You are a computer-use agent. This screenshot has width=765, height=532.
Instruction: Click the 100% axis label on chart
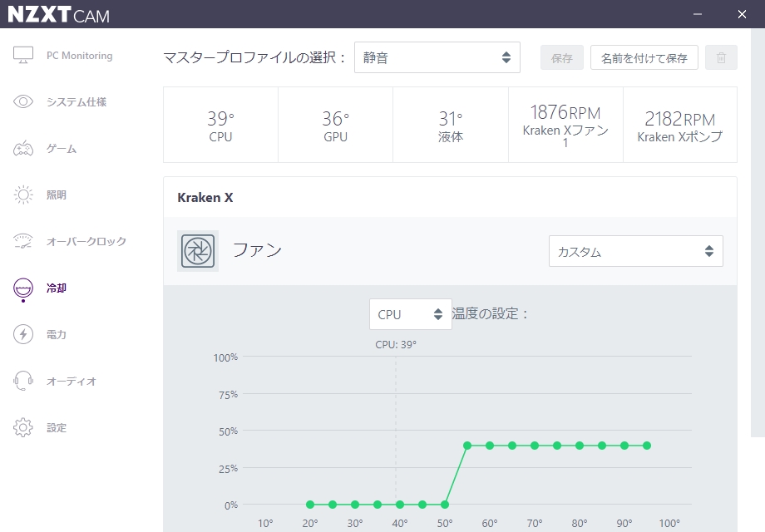coord(225,357)
